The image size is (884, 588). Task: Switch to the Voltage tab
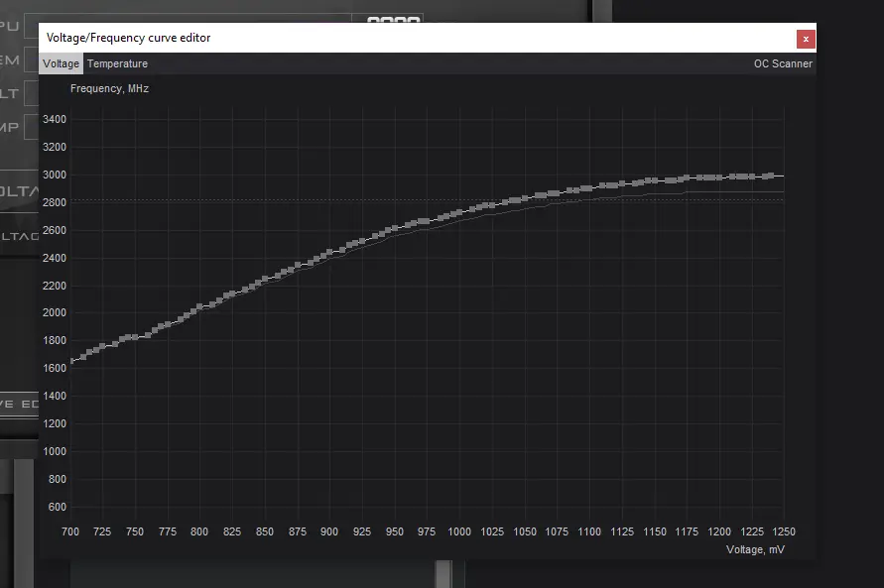pos(61,63)
